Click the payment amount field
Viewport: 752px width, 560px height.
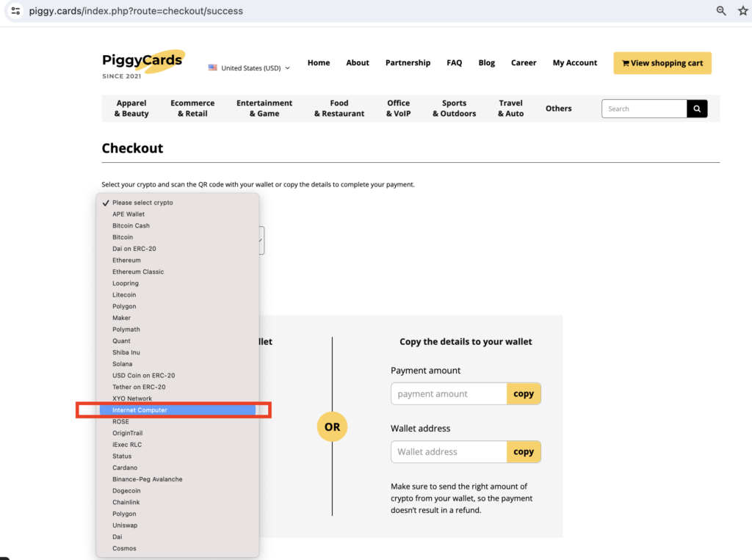point(449,393)
